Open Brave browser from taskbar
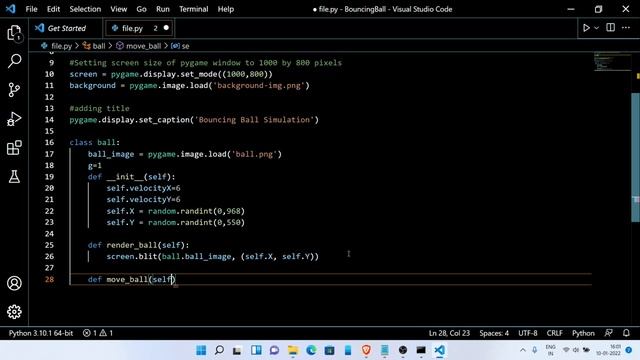Screen dimensions: 640x360 pyautogui.click(x=366, y=350)
